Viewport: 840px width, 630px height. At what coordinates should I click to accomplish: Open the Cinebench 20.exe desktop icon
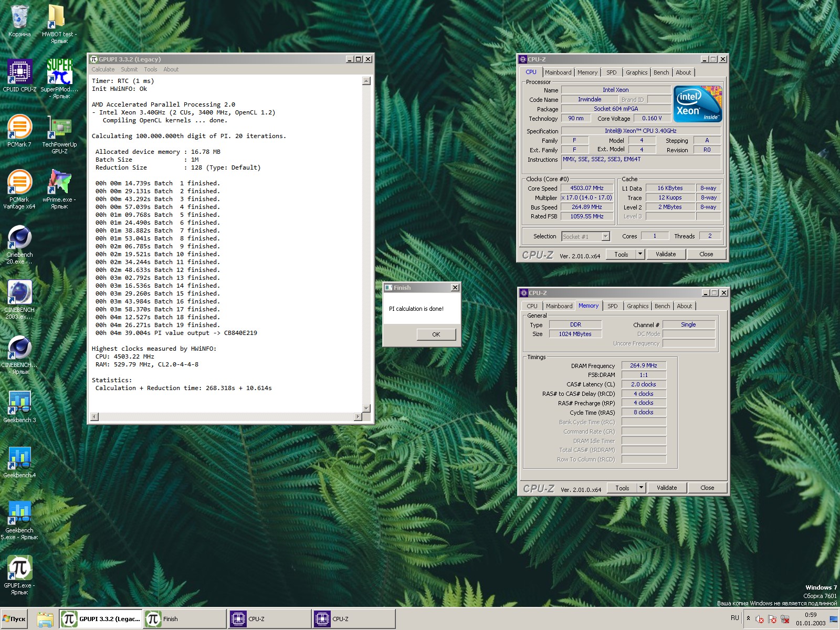19,245
